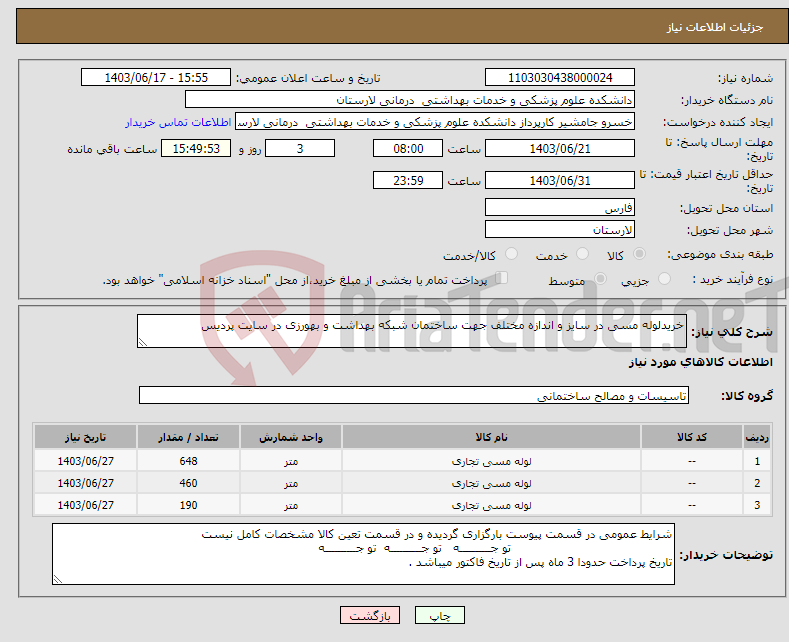Click the buyer notes resize handle
789x642 pixels.
(58, 579)
